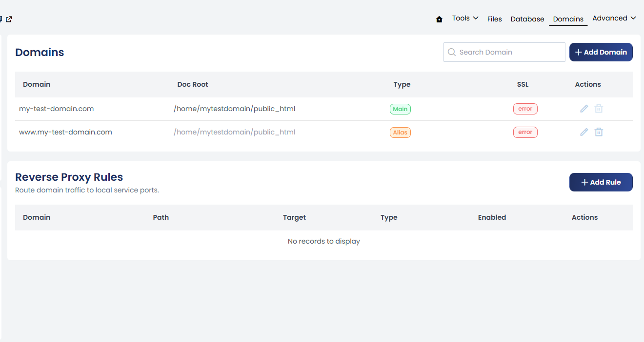Click SSL column header
This screenshot has height=342, width=644.
pyautogui.click(x=523, y=84)
